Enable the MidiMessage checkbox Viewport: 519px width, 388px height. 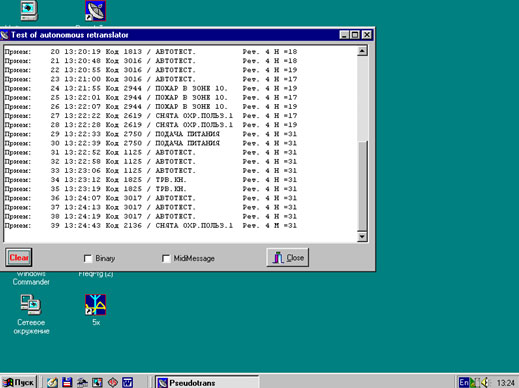coord(166,258)
